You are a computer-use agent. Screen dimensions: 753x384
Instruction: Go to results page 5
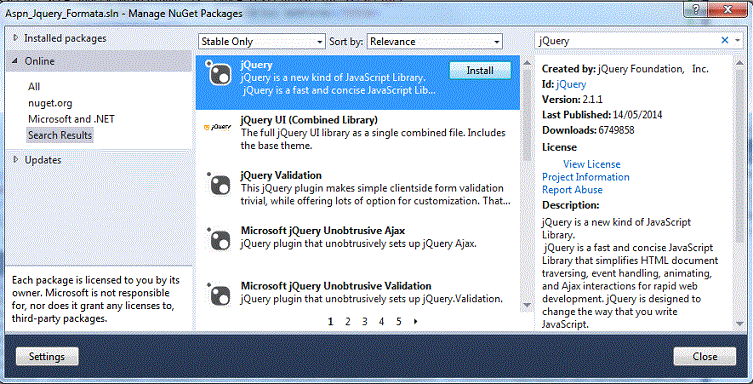399,322
